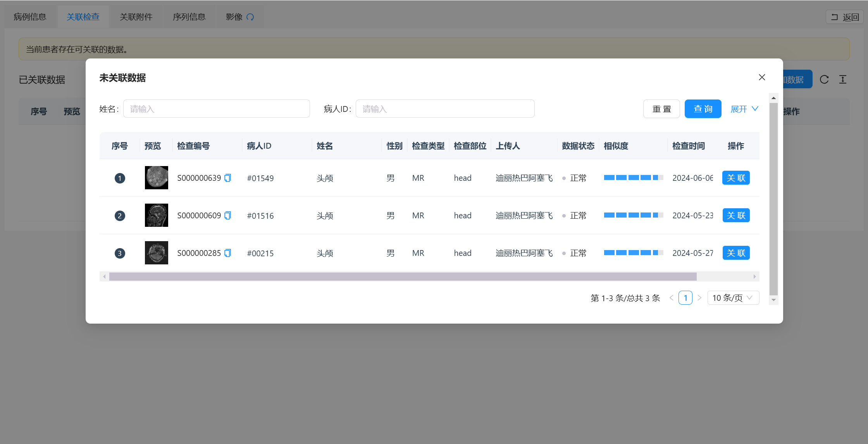Click similarity bar of the first row

(x=633, y=178)
